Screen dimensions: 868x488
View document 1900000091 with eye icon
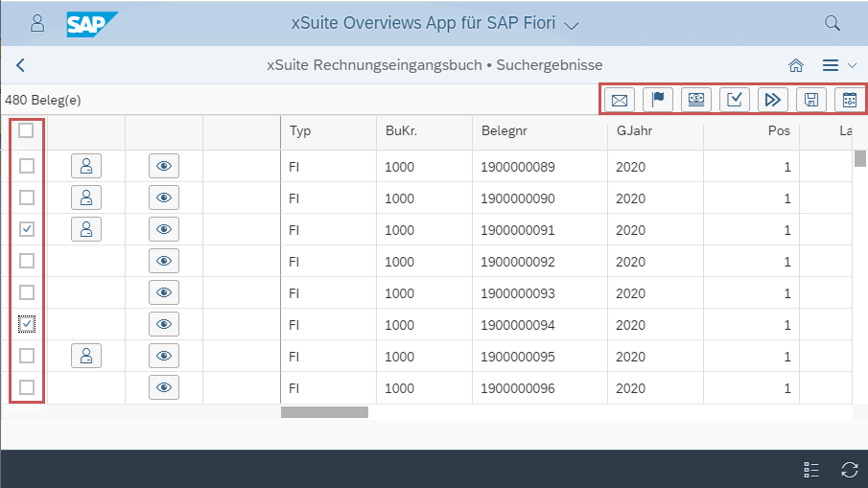click(164, 229)
